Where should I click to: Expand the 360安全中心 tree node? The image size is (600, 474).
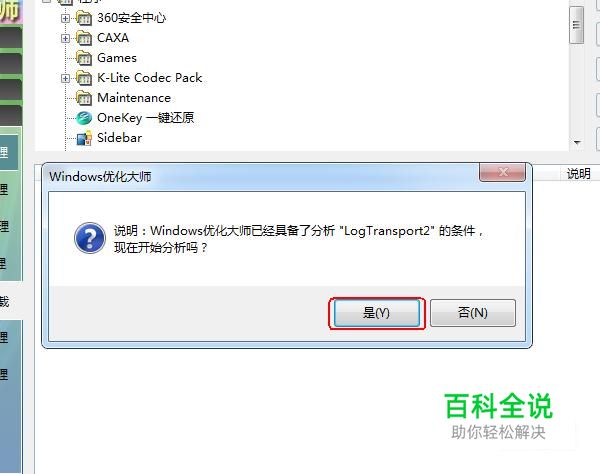pyautogui.click(x=65, y=18)
